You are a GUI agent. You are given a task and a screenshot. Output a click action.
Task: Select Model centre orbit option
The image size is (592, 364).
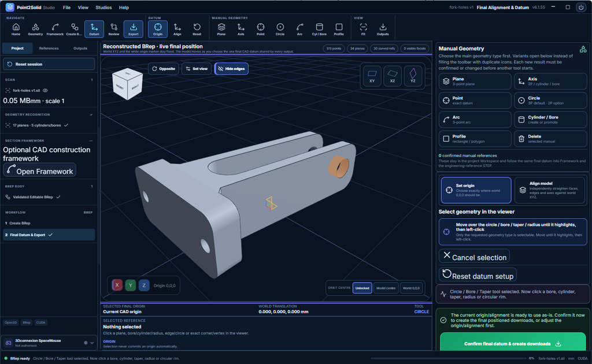386,288
